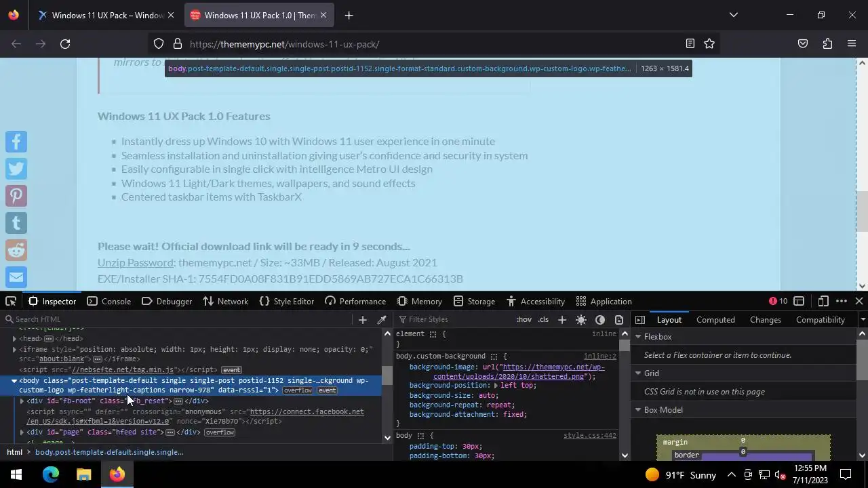Open the nebsefte.net/tag.min.js script link

pyautogui.click(x=123, y=369)
